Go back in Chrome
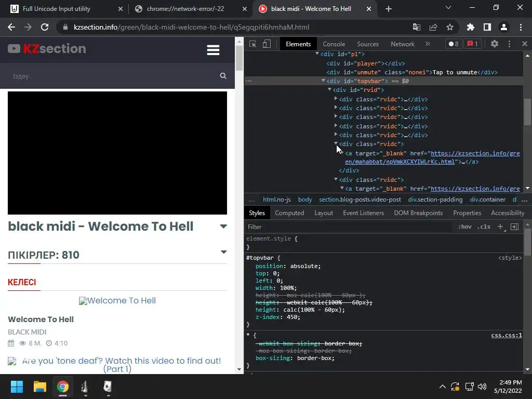The height and width of the screenshot is (399, 532). coord(11,27)
